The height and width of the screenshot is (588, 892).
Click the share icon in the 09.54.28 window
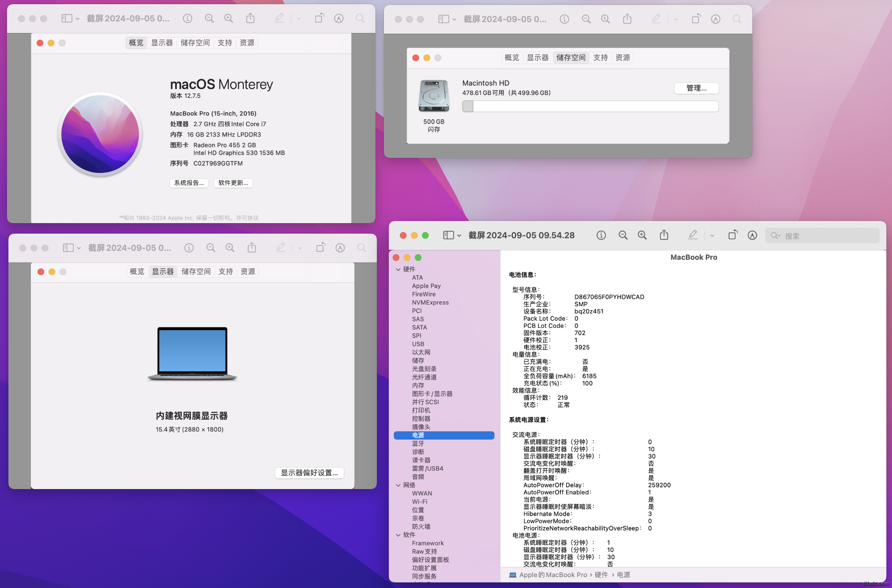[664, 235]
